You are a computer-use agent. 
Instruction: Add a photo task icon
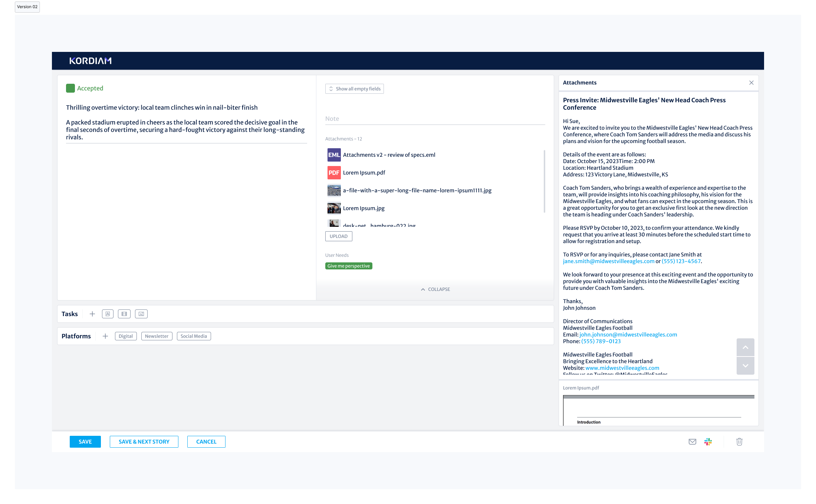141,314
